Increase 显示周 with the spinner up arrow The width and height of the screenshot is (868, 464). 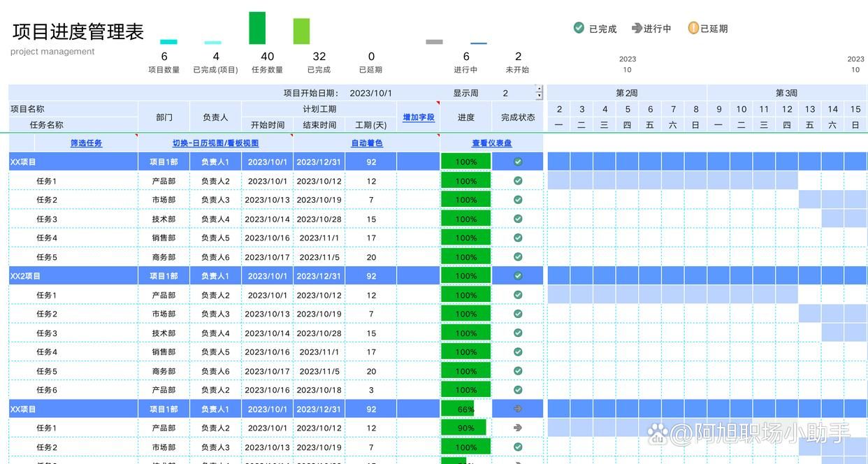point(539,89)
